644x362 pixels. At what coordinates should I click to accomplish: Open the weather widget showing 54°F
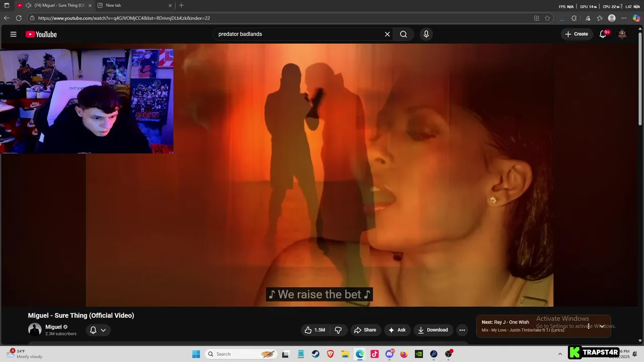point(25,354)
